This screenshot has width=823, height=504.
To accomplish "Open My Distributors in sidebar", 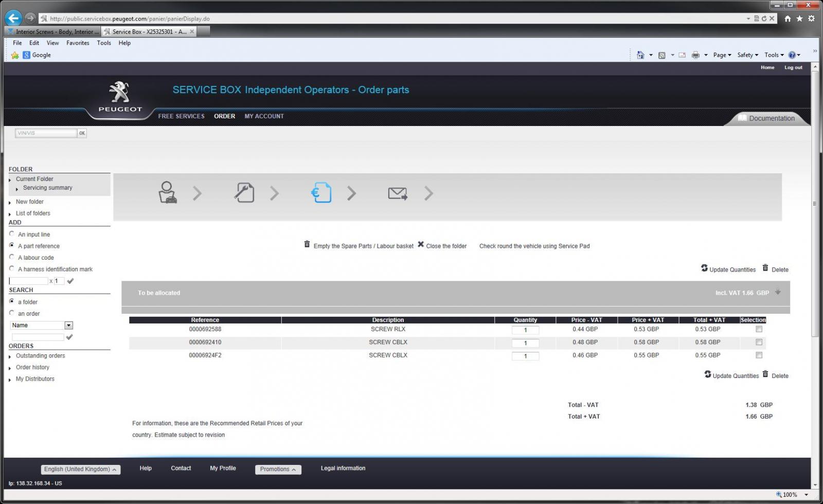I will click(x=35, y=379).
